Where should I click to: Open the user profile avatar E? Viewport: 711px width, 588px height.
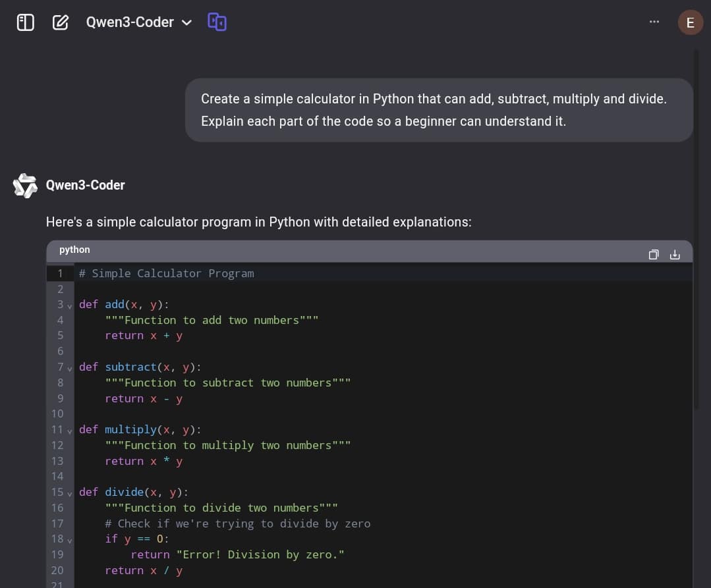(690, 22)
